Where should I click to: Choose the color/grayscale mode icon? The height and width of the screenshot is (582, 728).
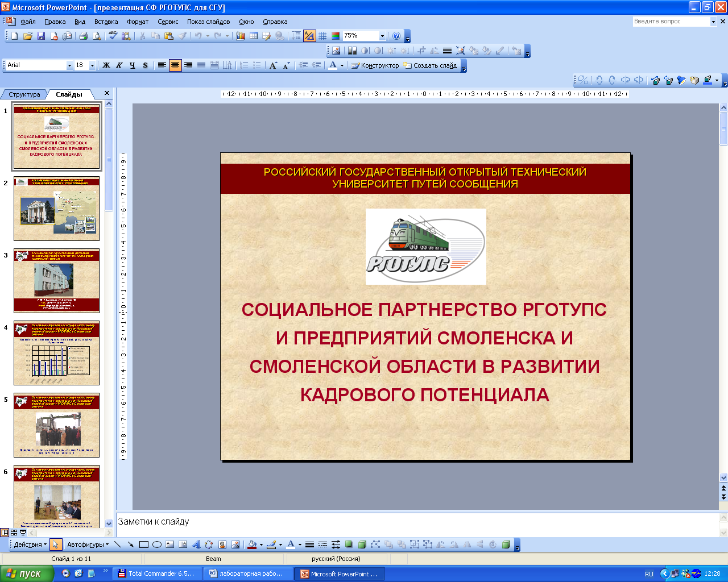coord(336,36)
